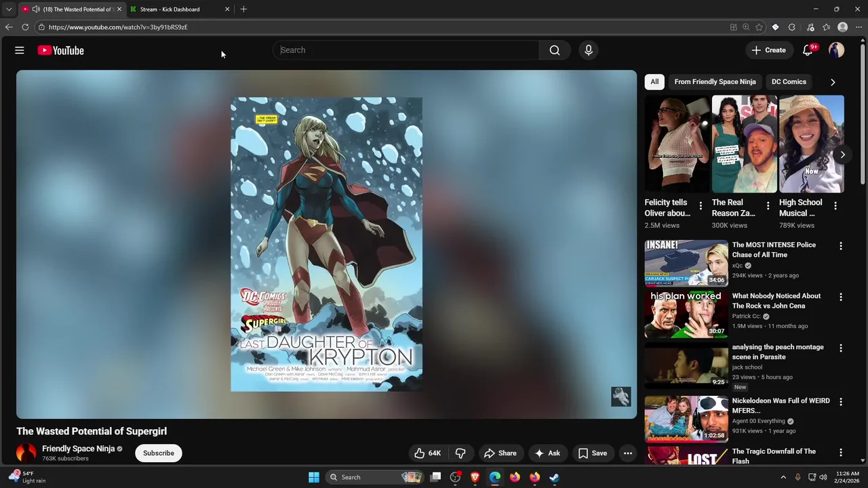Image resolution: width=868 pixels, height=488 pixels.
Task: Show next Shorts with the shelf arrow
Action: pyautogui.click(x=842, y=155)
